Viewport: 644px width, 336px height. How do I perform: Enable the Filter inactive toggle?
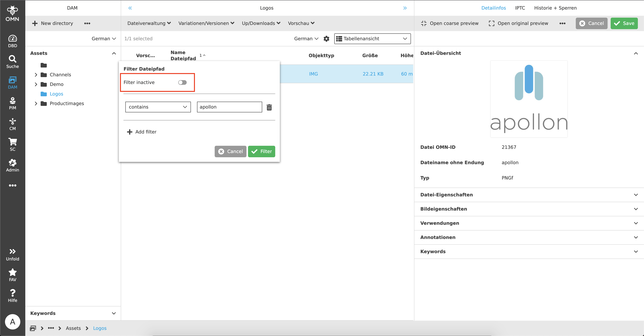coord(183,82)
